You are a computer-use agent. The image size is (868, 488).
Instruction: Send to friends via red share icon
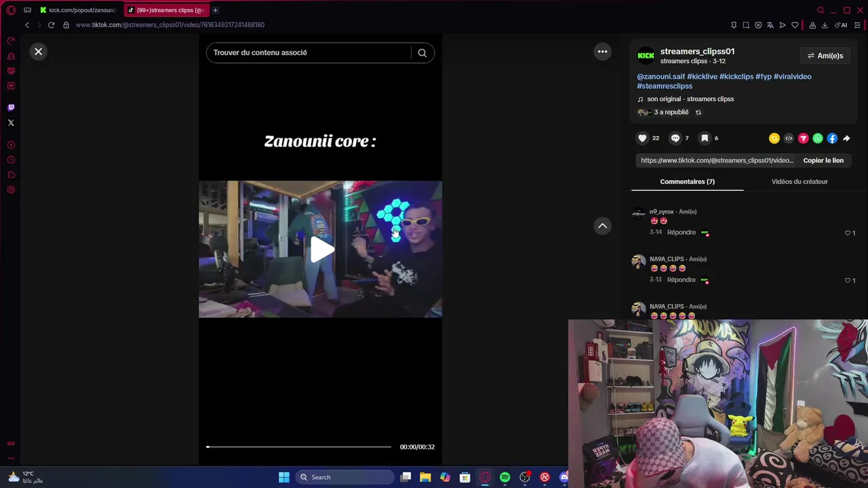click(803, 138)
